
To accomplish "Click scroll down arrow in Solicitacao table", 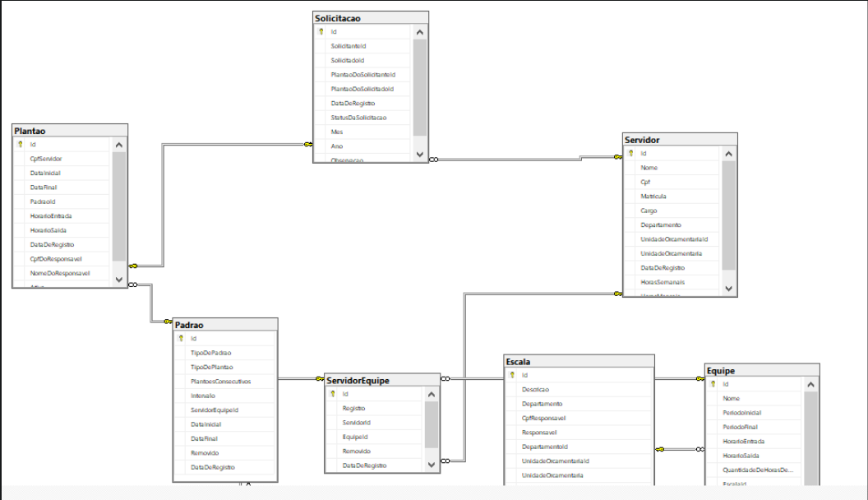I will pos(419,155).
